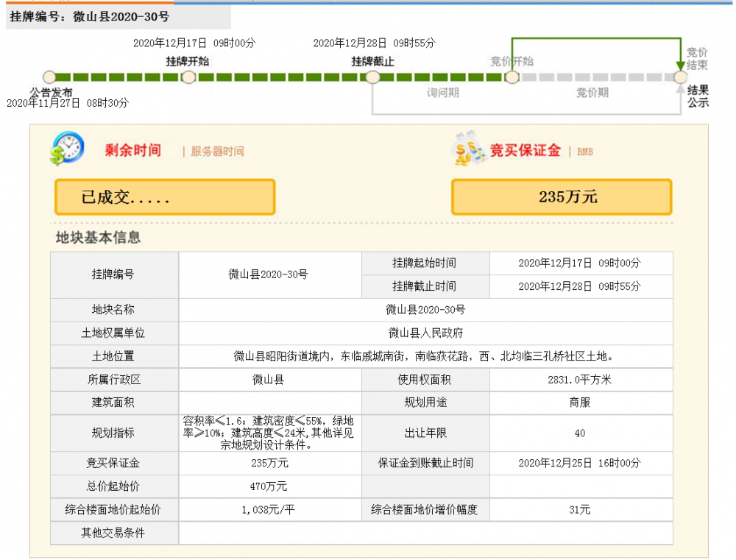Click the table cell 微山县人民政府
The height and width of the screenshot is (560, 736).
(425, 333)
